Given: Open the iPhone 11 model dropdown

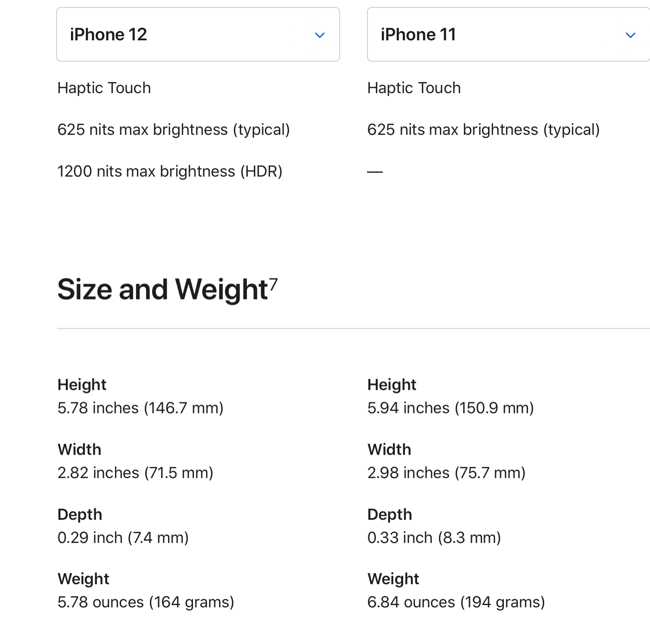Looking at the screenshot, I should click(508, 34).
